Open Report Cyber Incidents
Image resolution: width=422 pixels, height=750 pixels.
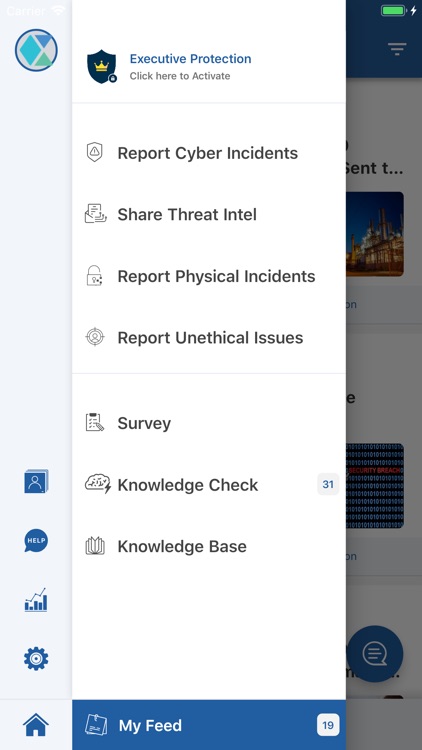tap(209, 153)
